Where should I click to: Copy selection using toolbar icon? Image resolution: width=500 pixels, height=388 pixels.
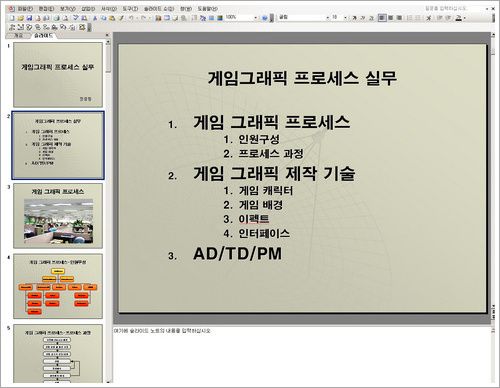104,18
